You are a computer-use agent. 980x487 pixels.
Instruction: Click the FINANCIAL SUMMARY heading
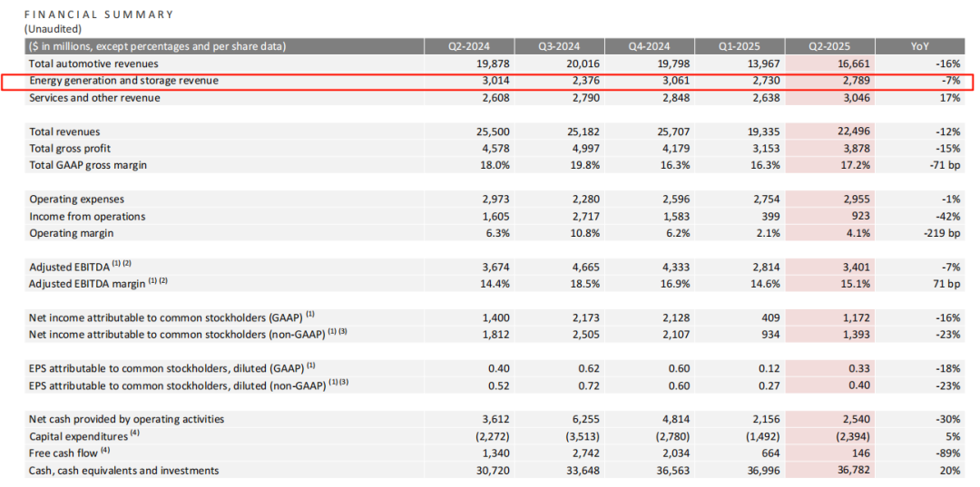[x=99, y=15]
